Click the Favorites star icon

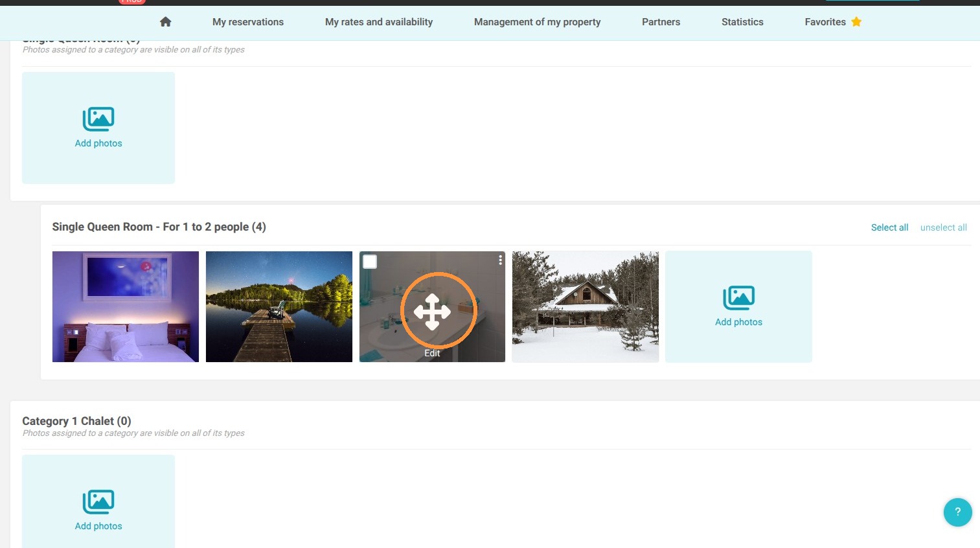tap(856, 22)
